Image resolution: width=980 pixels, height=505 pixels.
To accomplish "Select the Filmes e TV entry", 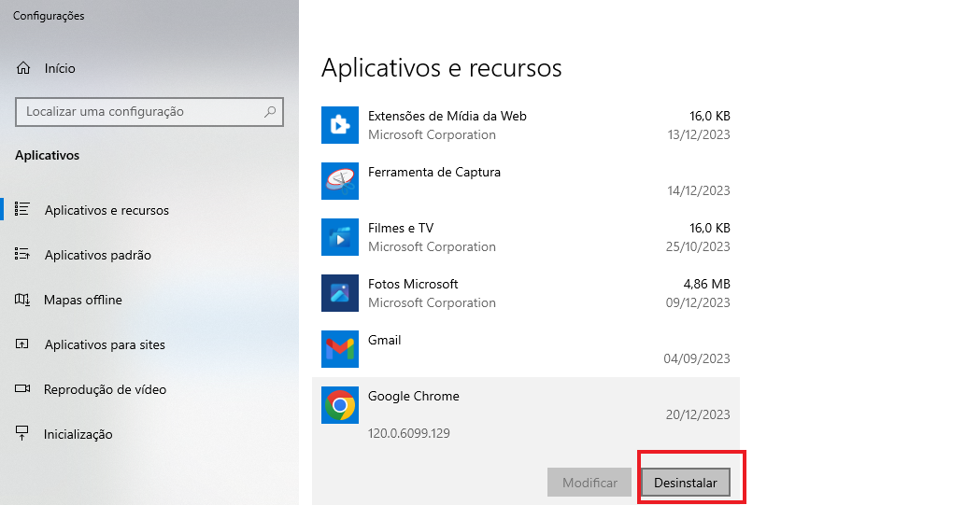I will pos(526,237).
